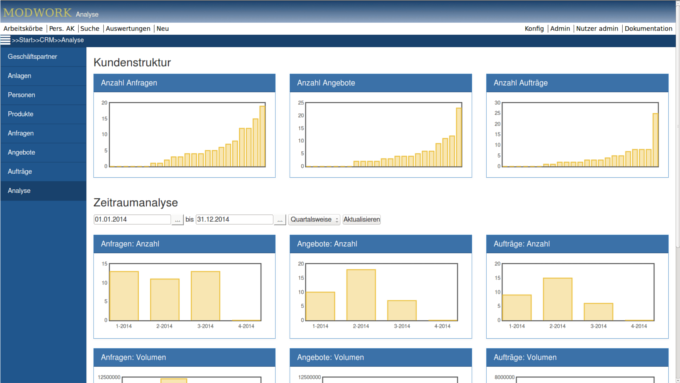This screenshot has width=680, height=383.
Task: Click the Anfragen: Volumen panel header
Action: 184,357
